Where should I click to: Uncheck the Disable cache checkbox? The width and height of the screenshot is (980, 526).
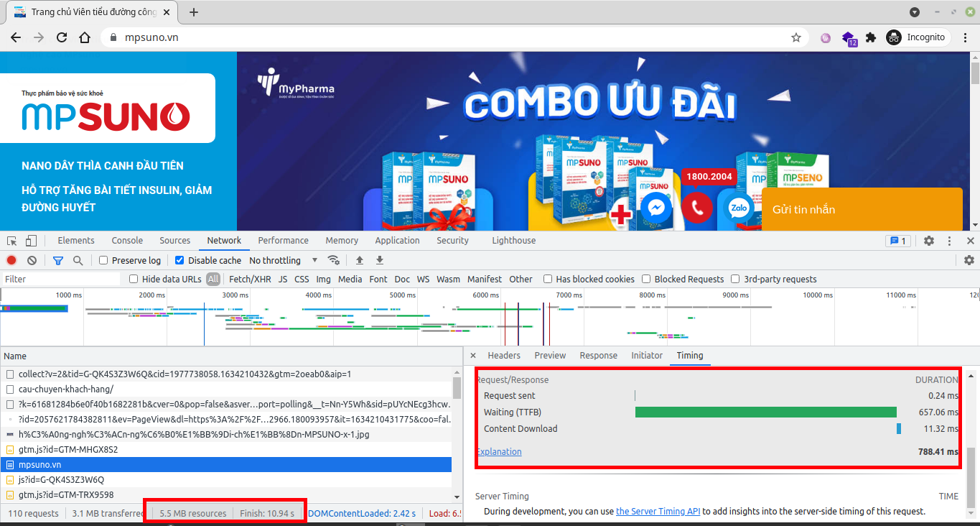click(179, 260)
